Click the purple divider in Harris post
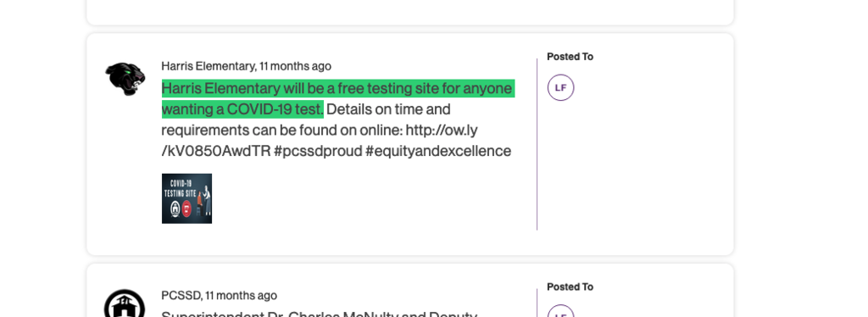The height and width of the screenshot is (317, 868). [537, 144]
